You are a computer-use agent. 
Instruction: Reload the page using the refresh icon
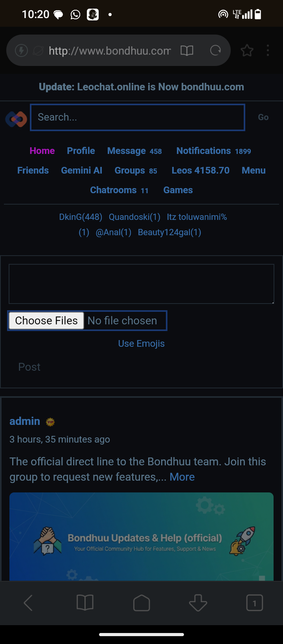pyautogui.click(x=215, y=50)
